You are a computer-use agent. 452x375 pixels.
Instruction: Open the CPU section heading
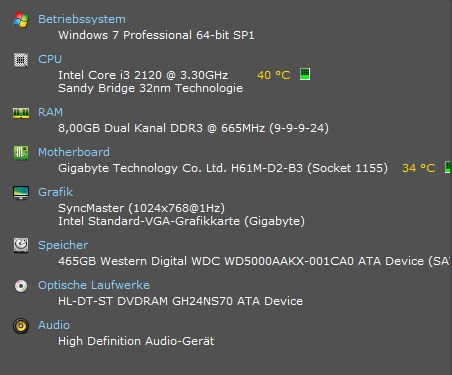tap(50, 59)
